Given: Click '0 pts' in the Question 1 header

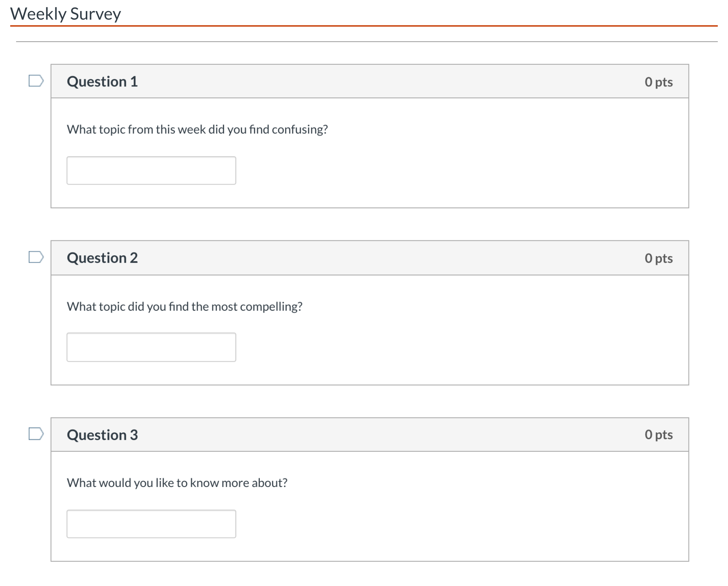Looking at the screenshot, I should (658, 82).
